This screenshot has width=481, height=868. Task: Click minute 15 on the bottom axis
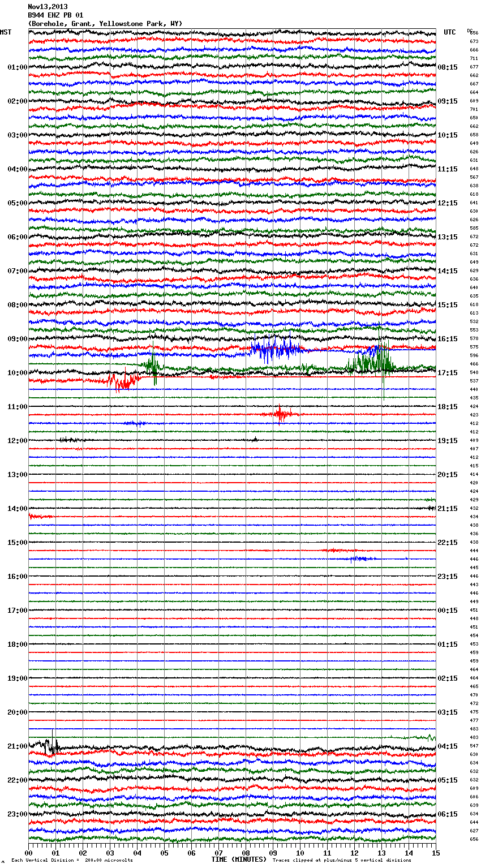click(436, 853)
